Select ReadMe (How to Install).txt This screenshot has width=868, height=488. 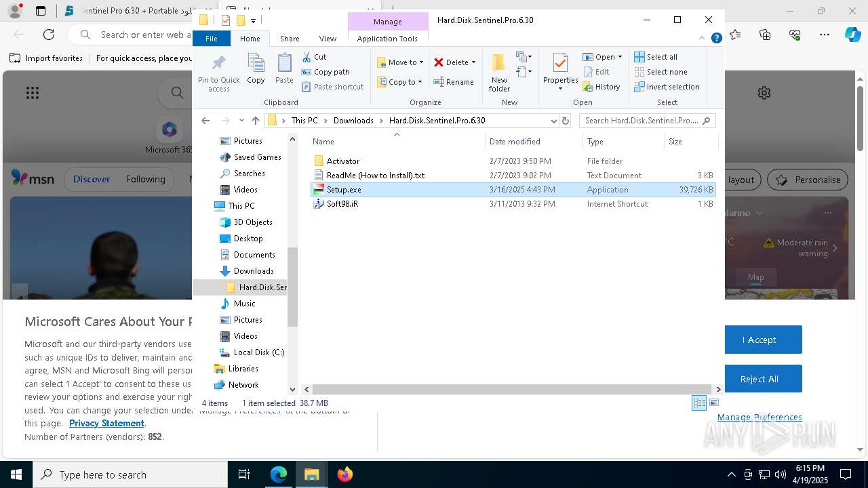point(376,176)
